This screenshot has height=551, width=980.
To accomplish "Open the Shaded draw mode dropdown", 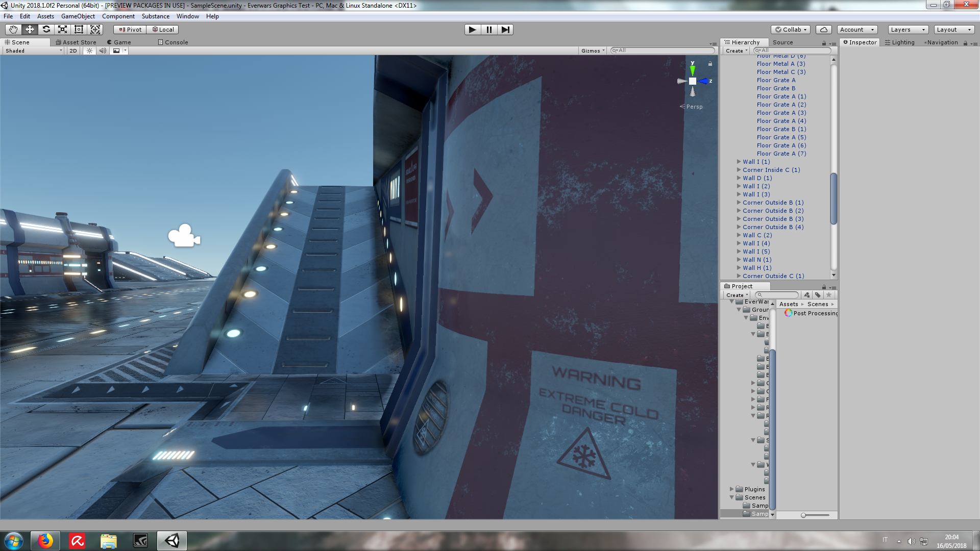I will pyautogui.click(x=34, y=51).
